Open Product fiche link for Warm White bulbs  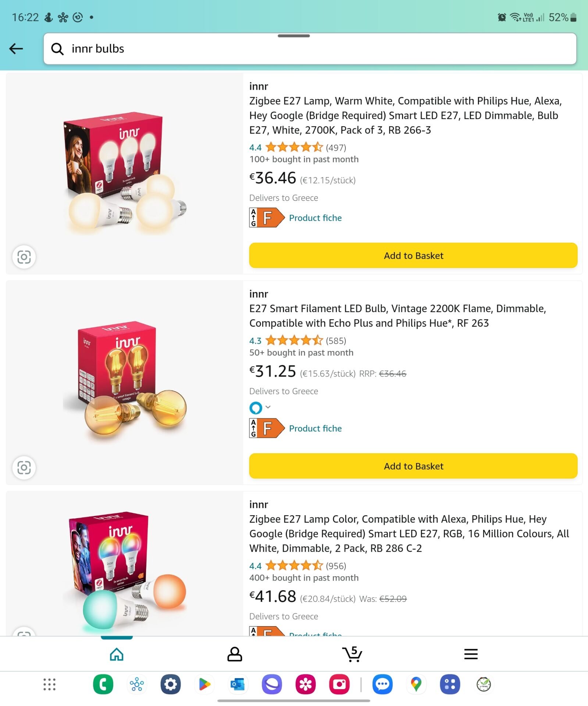[x=315, y=218]
